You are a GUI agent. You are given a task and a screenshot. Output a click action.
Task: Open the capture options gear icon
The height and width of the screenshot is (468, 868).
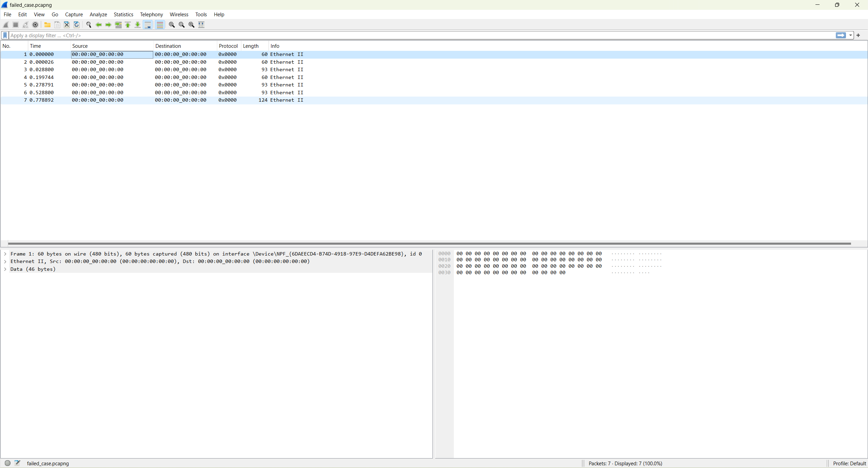click(35, 24)
